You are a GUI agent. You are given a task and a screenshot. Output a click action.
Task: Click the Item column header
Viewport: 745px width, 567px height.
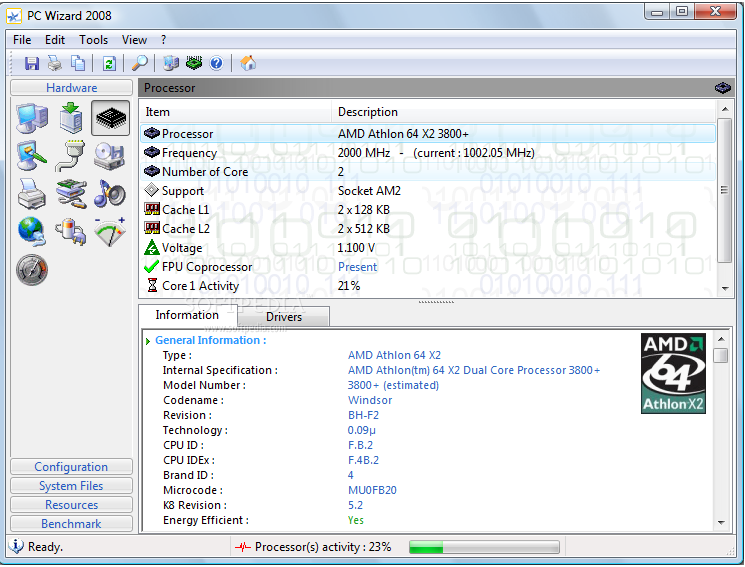tap(236, 112)
